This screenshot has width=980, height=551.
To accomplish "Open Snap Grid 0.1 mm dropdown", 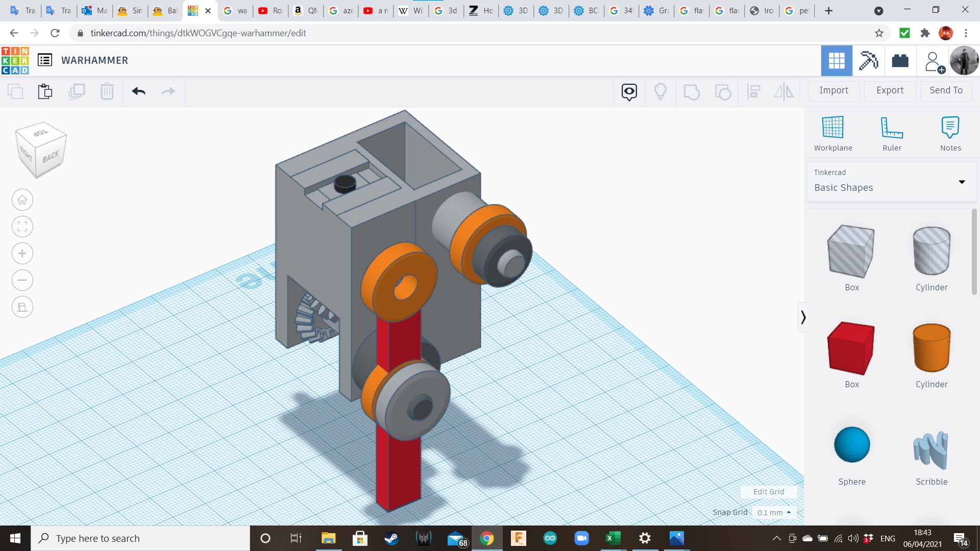I will click(x=774, y=512).
